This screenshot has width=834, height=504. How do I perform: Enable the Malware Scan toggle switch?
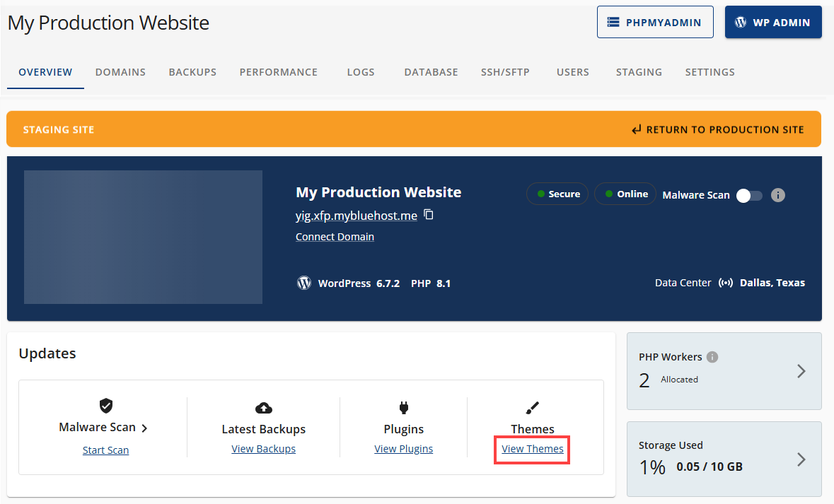click(748, 195)
